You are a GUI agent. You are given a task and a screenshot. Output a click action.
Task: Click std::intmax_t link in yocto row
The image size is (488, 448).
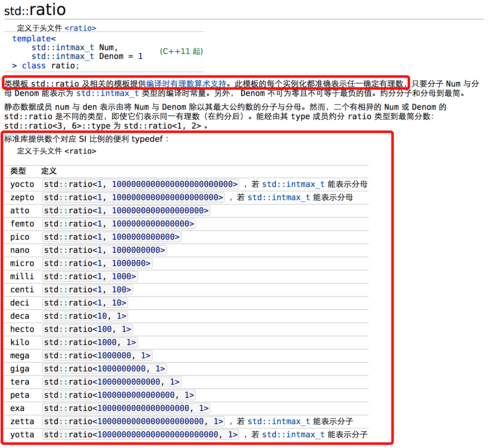(x=293, y=184)
